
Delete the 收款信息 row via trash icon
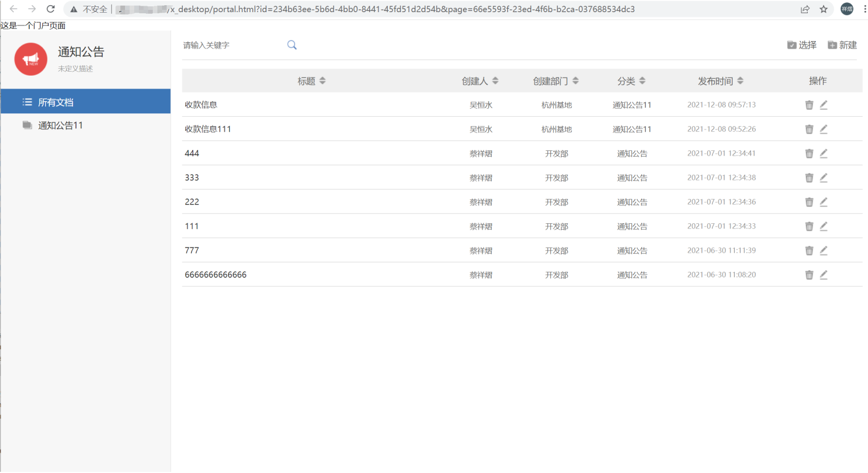[809, 105]
